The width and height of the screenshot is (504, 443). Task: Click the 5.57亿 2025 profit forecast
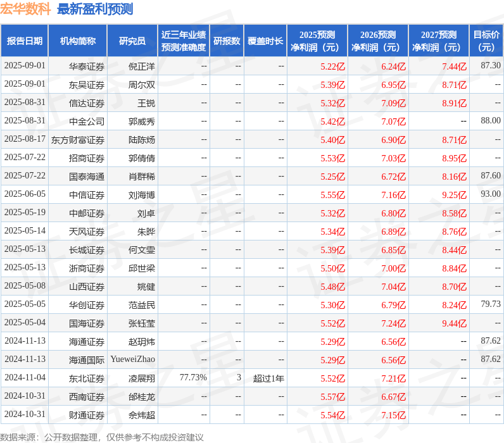(x=332, y=397)
